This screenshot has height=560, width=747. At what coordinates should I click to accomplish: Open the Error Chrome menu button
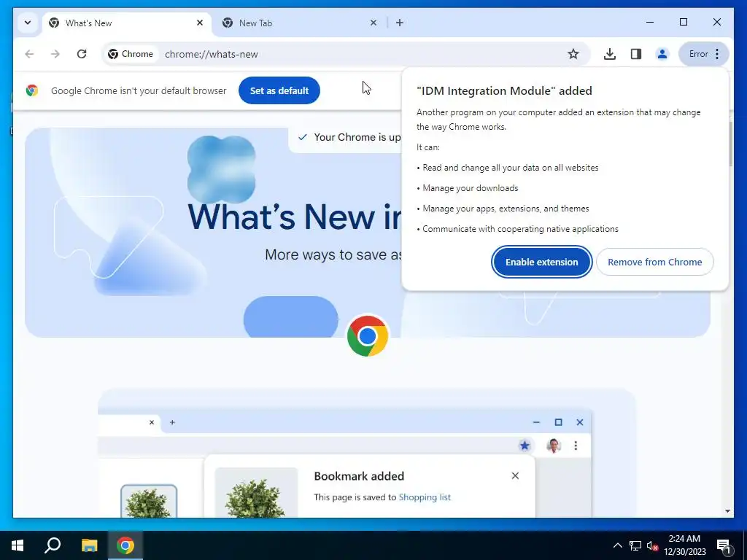[x=704, y=54]
